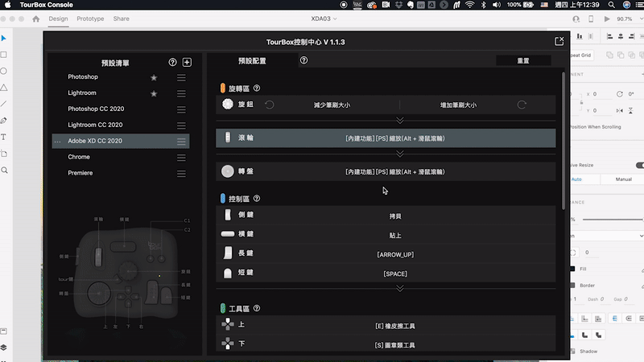The height and width of the screenshot is (362, 644).
Task: Open the 90.7% zoom dropdown in XD
Action: point(630,19)
